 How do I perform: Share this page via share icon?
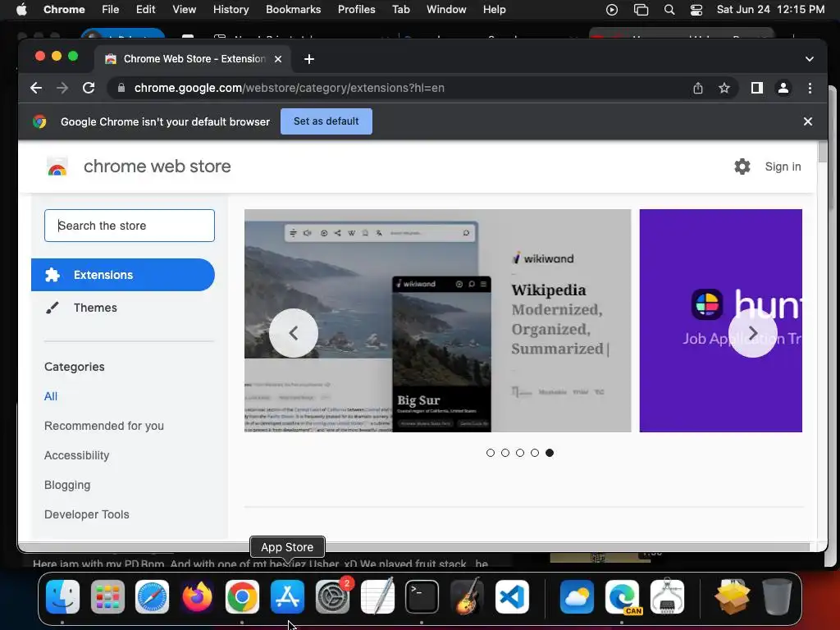(697, 88)
